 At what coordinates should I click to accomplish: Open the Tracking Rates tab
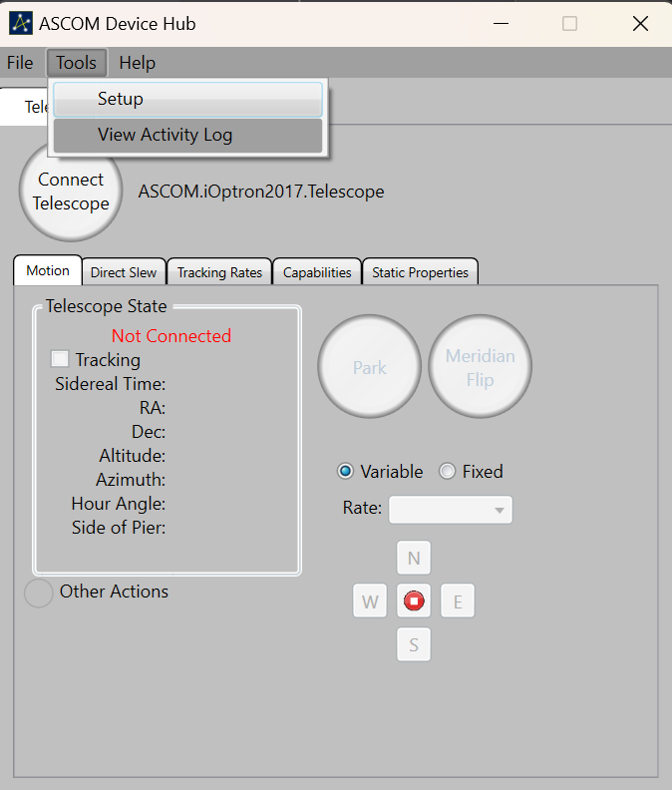[219, 272]
